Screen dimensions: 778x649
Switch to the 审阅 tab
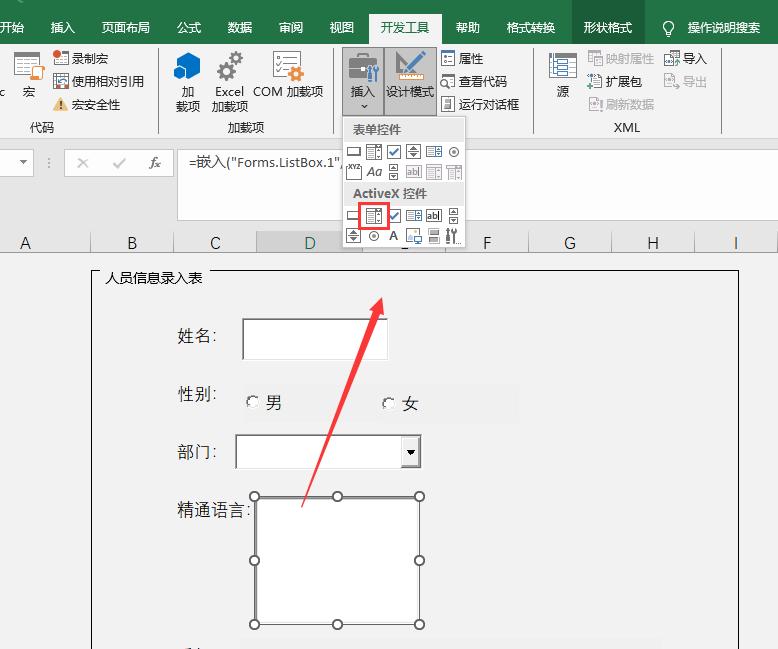[x=291, y=27]
